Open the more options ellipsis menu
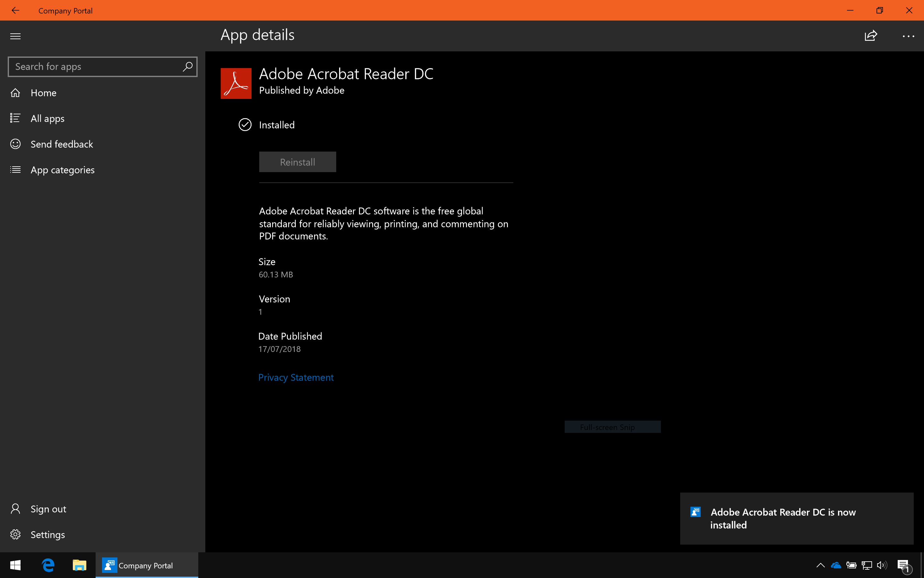The image size is (924, 578). point(908,36)
